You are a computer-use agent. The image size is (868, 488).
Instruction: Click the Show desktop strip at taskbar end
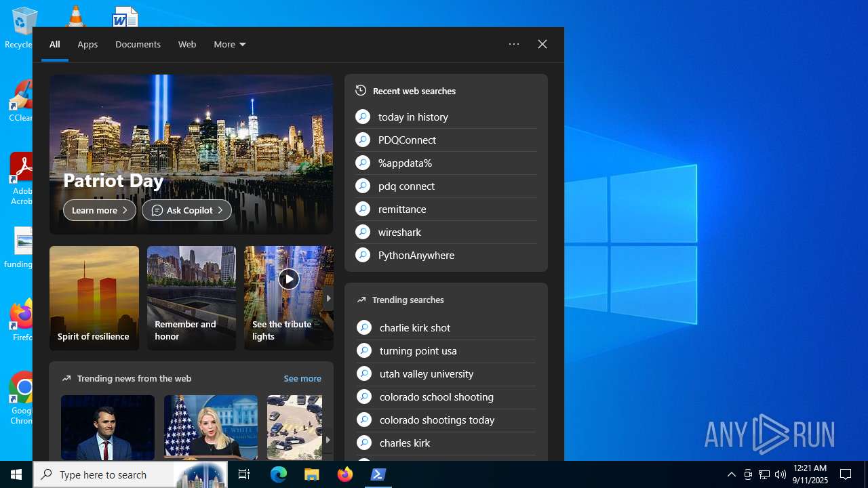(x=866, y=474)
